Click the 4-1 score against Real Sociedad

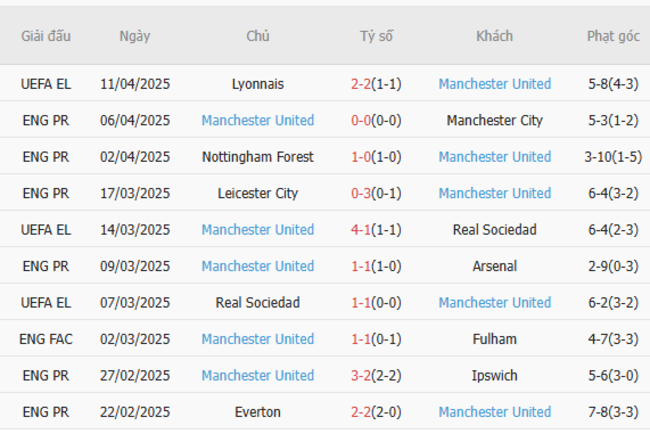(x=361, y=230)
